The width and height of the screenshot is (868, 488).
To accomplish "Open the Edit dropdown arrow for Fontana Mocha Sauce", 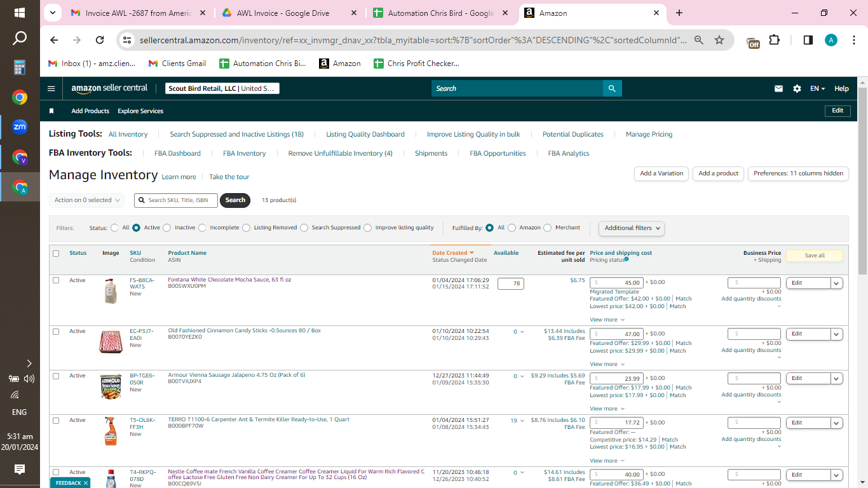I will [837, 283].
